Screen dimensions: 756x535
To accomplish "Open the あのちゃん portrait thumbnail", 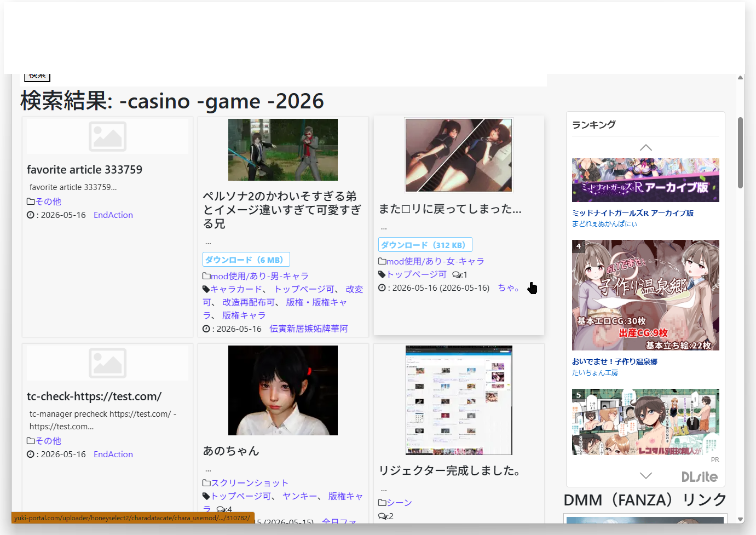I will (x=283, y=390).
